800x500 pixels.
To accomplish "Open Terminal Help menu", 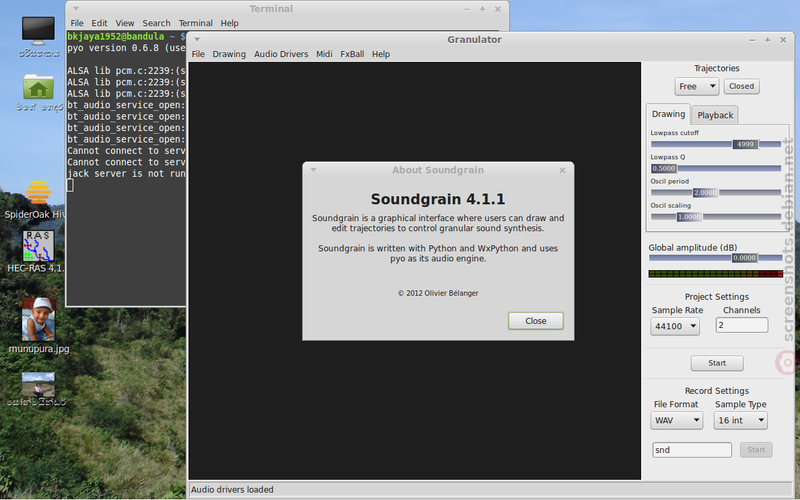I will [229, 23].
